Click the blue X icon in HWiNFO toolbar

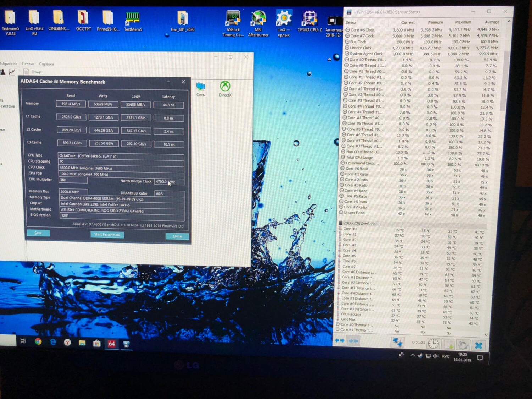coord(478,345)
